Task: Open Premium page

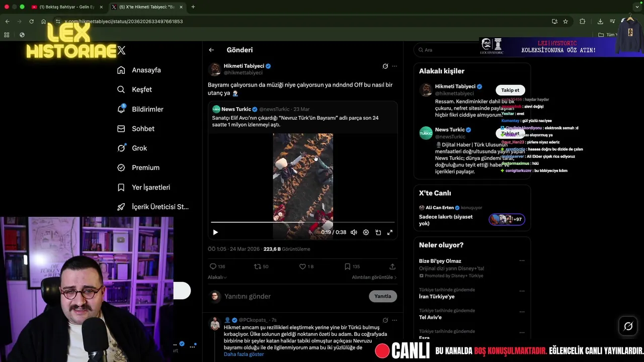Action: pyautogui.click(x=138, y=167)
